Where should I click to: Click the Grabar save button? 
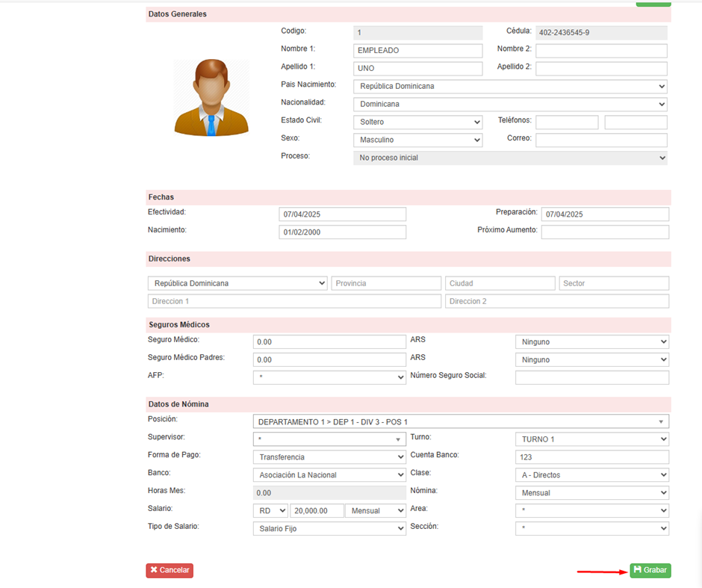pos(650,570)
